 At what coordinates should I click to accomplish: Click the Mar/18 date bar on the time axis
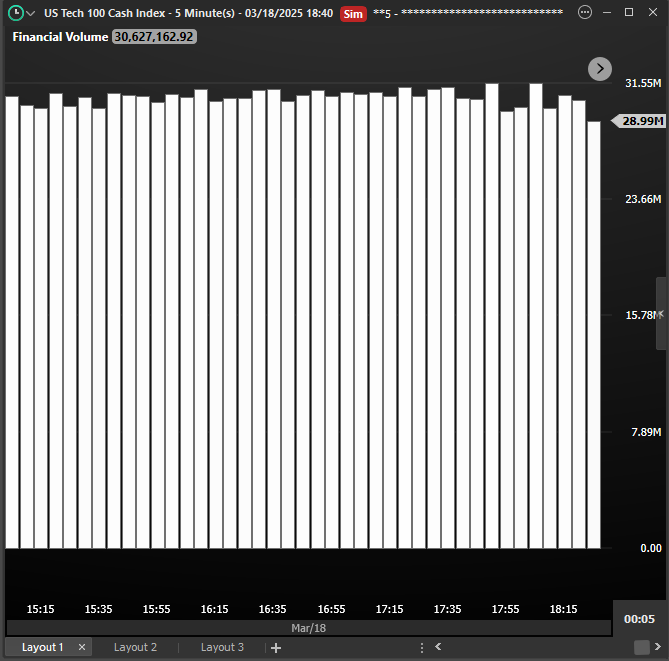click(x=308, y=628)
